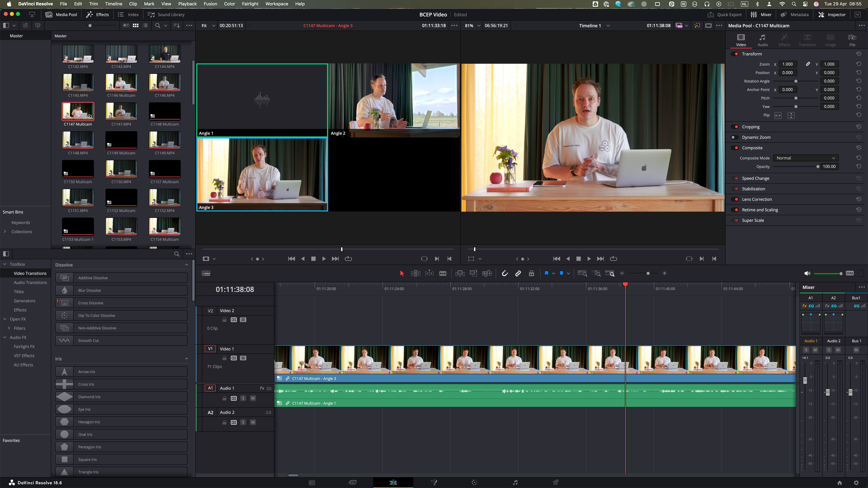This screenshot has width=868, height=488.
Task: Select the Trim edit mode tool
Action: point(416,273)
